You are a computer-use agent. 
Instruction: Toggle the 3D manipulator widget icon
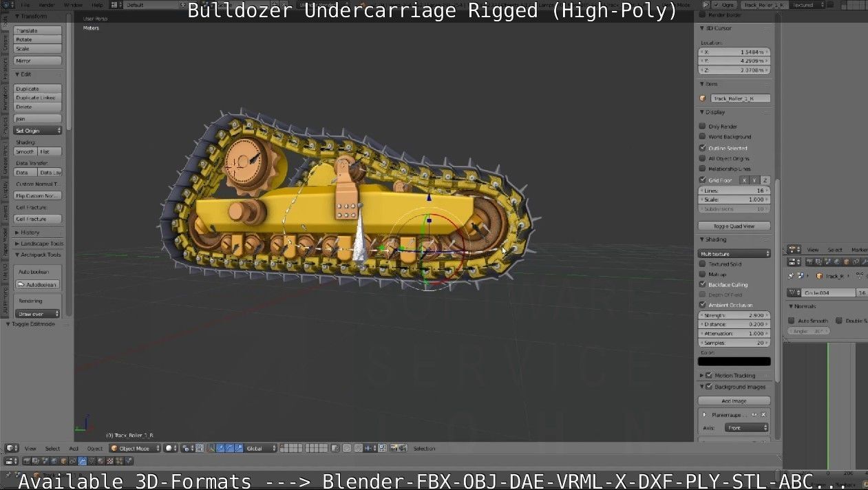pyautogui.click(x=211, y=448)
